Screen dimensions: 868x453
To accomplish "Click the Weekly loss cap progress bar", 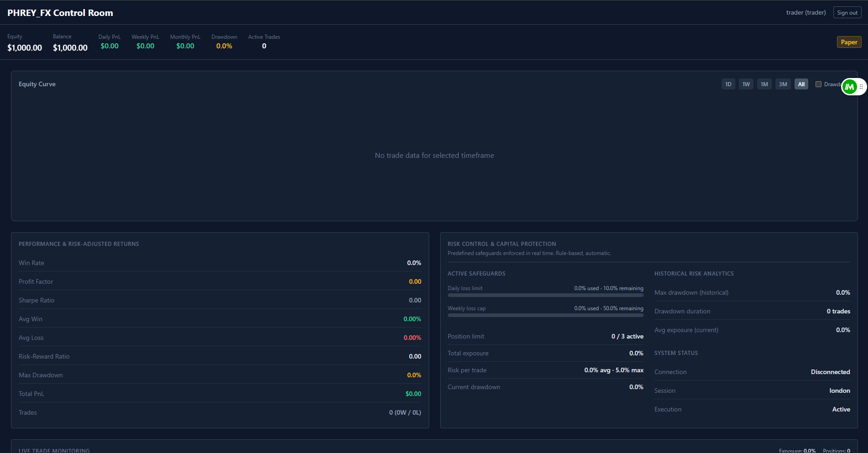I will [545, 315].
